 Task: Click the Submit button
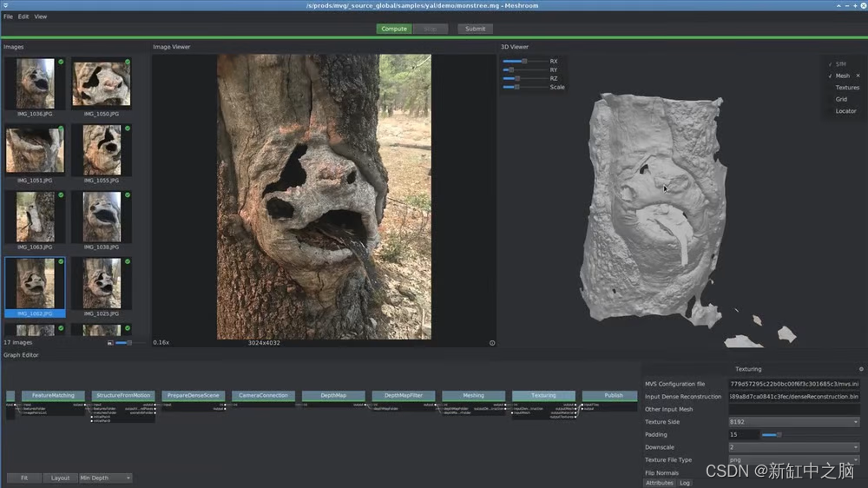pos(476,29)
